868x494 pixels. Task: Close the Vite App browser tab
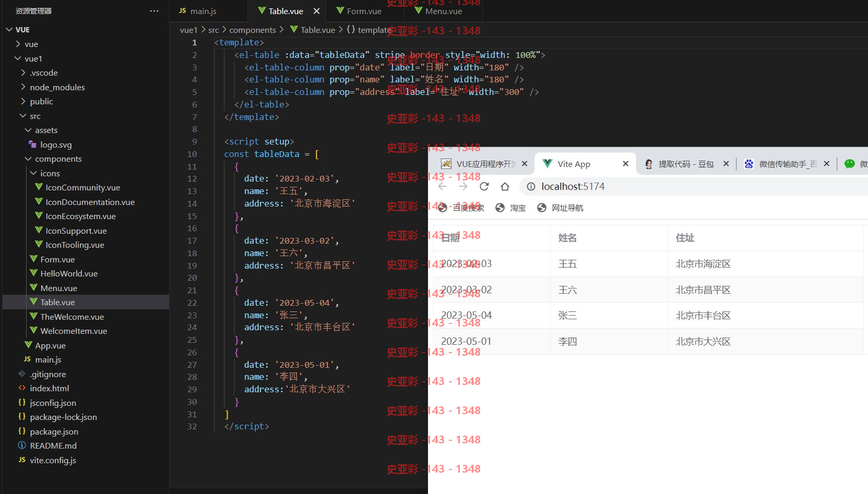626,164
